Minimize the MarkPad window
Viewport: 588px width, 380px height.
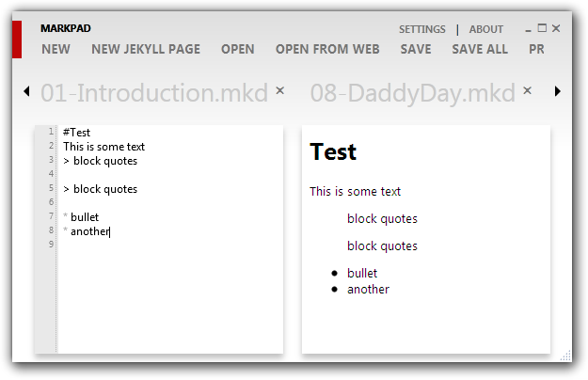529,29
